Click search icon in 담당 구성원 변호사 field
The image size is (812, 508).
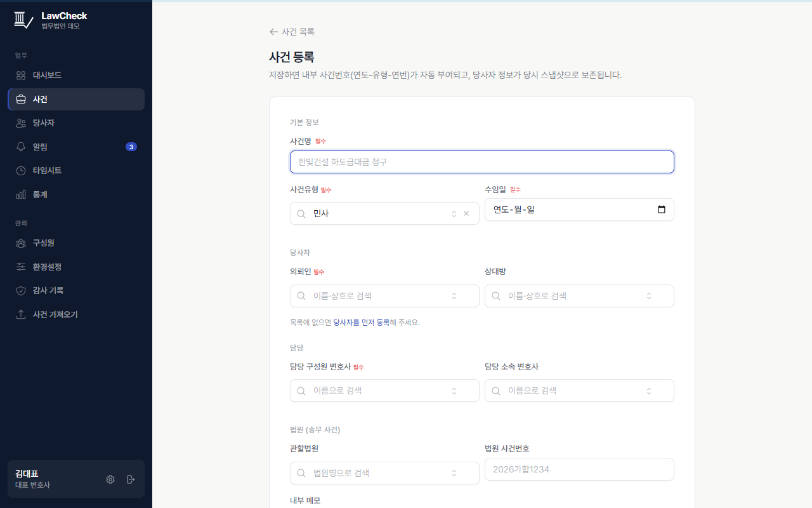301,391
